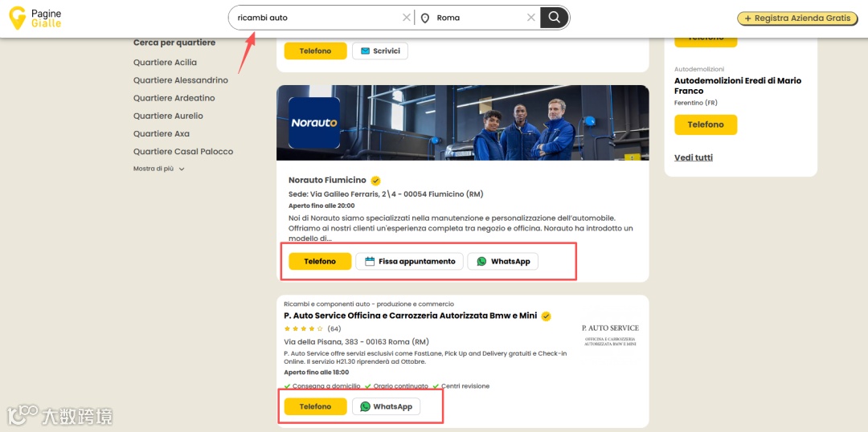Select Quartiere Alessandrino
Screen dimensions: 868x432
(x=181, y=80)
